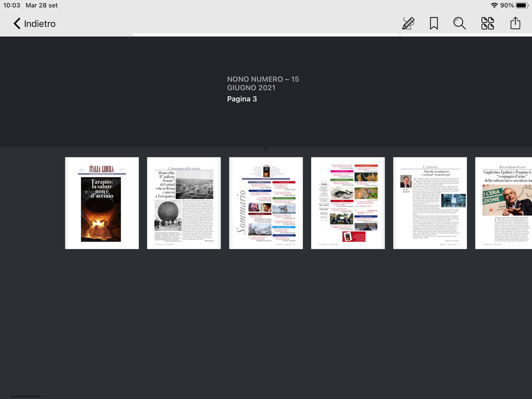Check the Wi-Fi status icon
The height and width of the screenshot is (399, 532).
[x=494, y=5]
